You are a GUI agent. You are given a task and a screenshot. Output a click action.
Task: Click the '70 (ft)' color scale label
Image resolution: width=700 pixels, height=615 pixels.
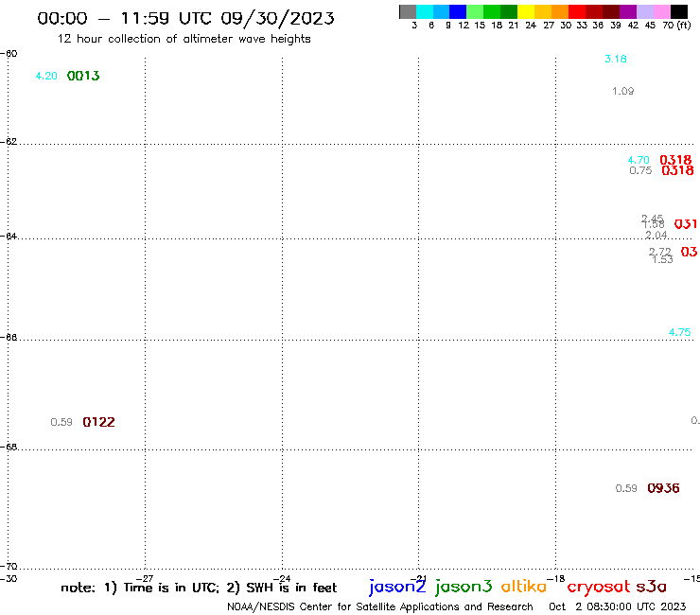pos(676,25)
